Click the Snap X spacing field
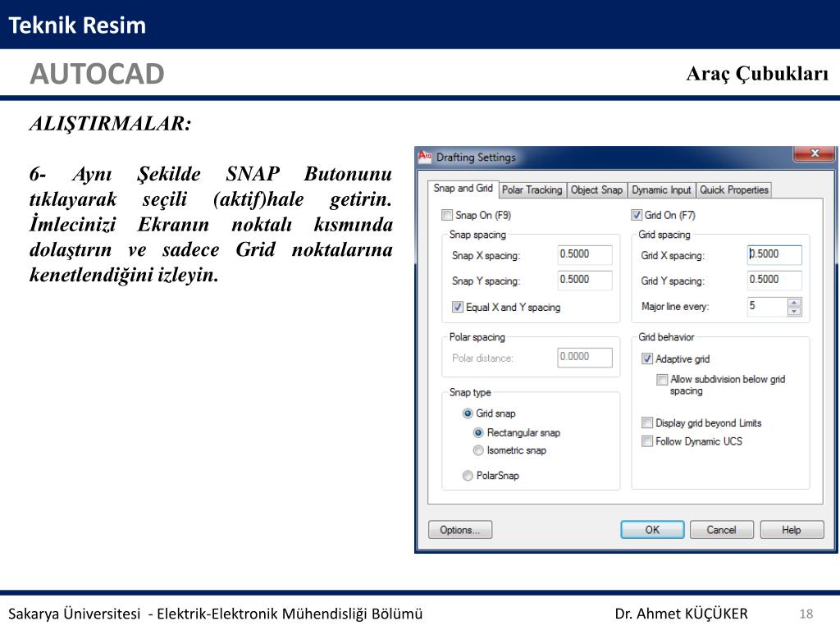The image size is (840, 630). point(584,254)
